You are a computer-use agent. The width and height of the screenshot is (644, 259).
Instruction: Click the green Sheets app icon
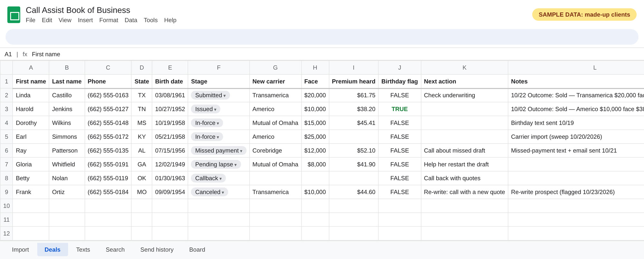[x=14, y=15]
